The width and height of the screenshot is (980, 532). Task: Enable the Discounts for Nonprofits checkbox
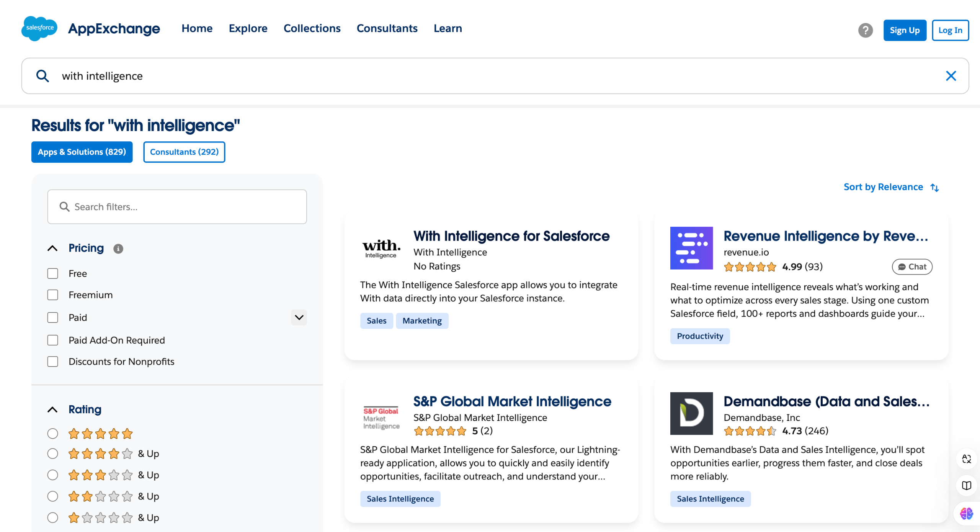pyautogui.click(x=52, y=362)
